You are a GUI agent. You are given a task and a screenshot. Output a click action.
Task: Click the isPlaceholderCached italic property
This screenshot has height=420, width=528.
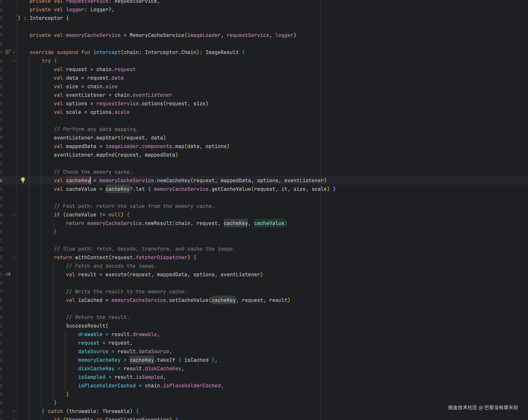[x=192, y=386]
